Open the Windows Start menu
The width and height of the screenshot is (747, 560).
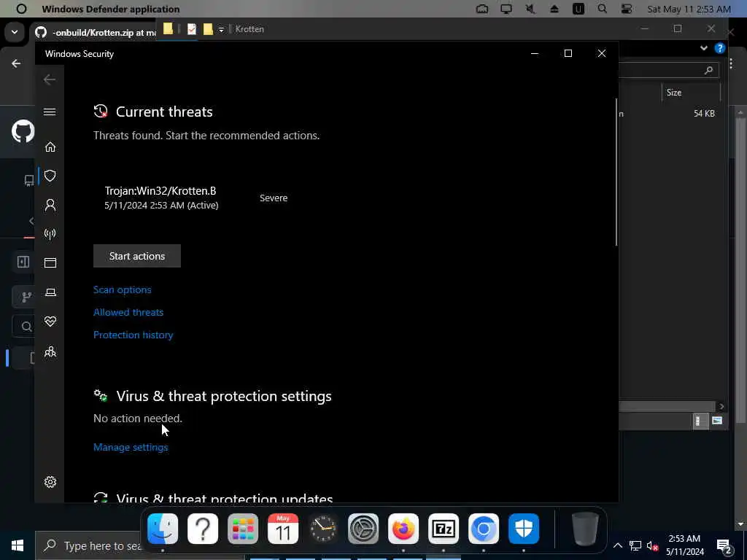pyautogui.click(x=18, y=545)
